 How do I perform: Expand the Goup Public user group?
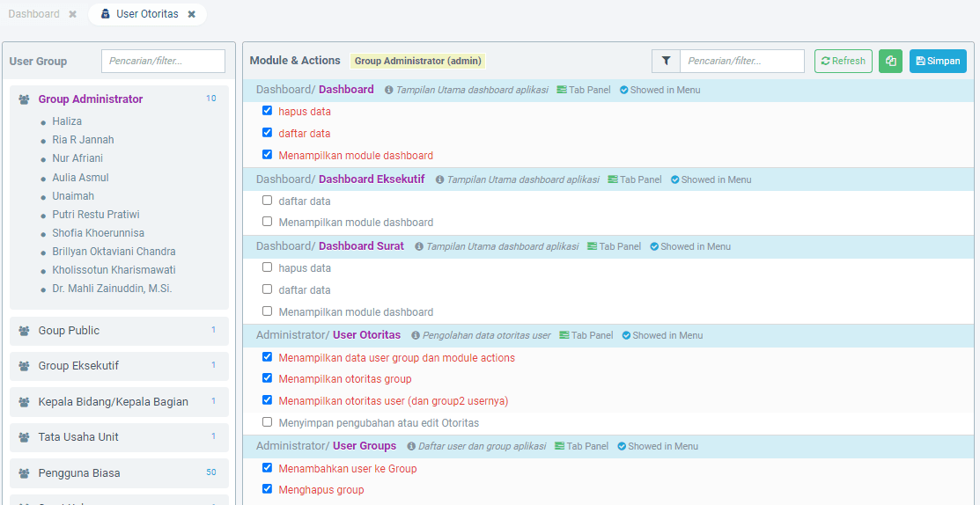[x=119, y=331]
